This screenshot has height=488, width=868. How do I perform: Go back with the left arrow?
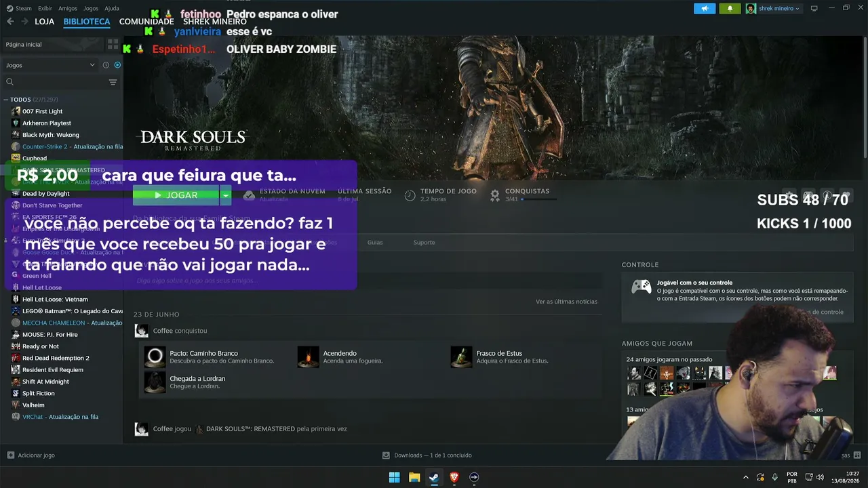click(10, 22)
